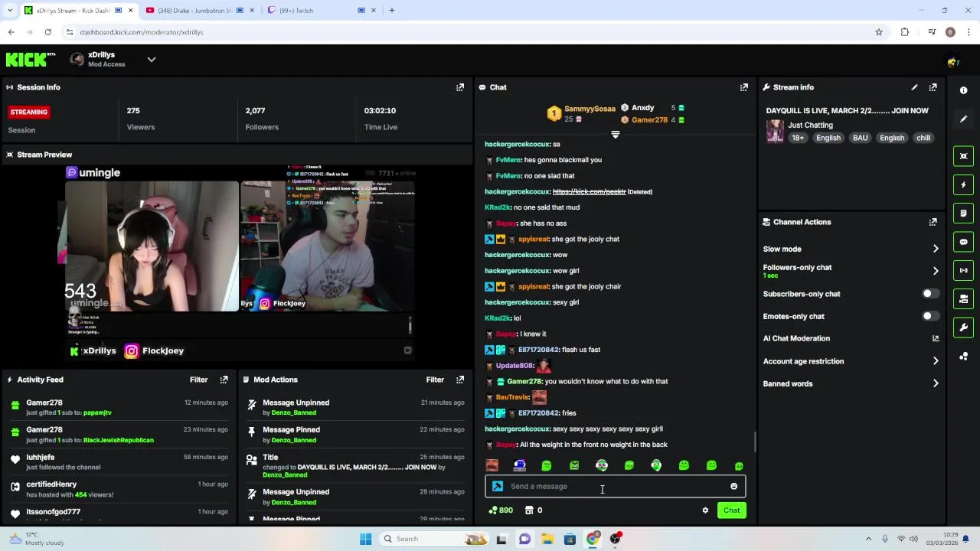Click the chat scrollbar

coord(754,442)
